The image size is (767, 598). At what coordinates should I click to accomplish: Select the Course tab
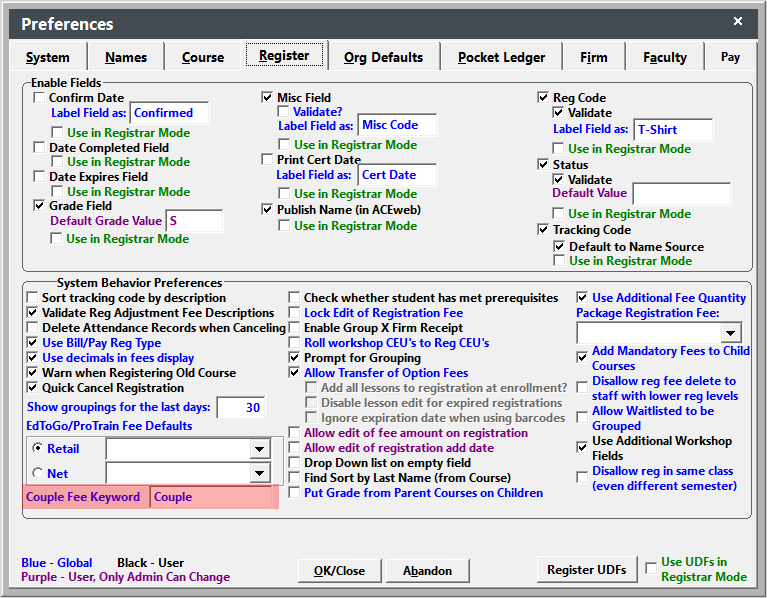click(x=203, y=57)
